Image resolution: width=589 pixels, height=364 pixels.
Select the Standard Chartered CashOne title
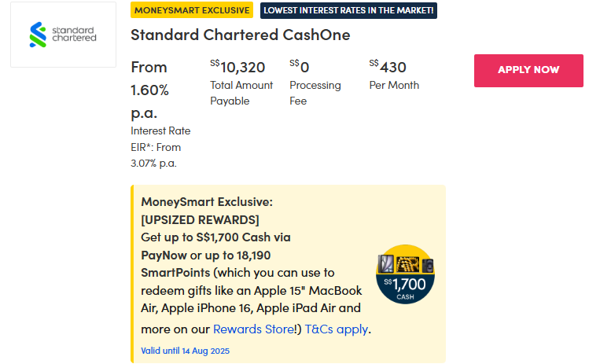click(240, 35)
